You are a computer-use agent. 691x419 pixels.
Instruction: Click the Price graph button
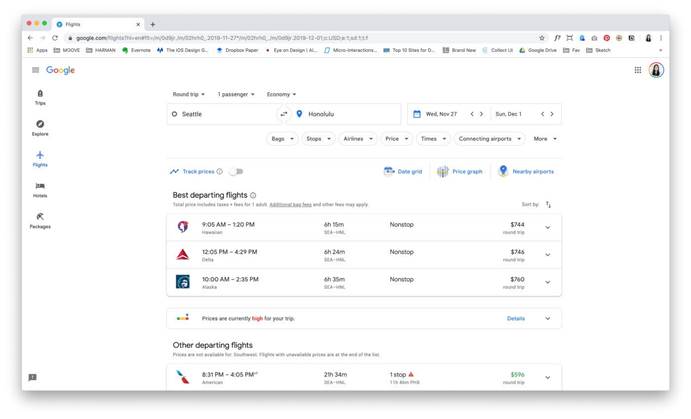pyautogui.click(x=460, y=171)
